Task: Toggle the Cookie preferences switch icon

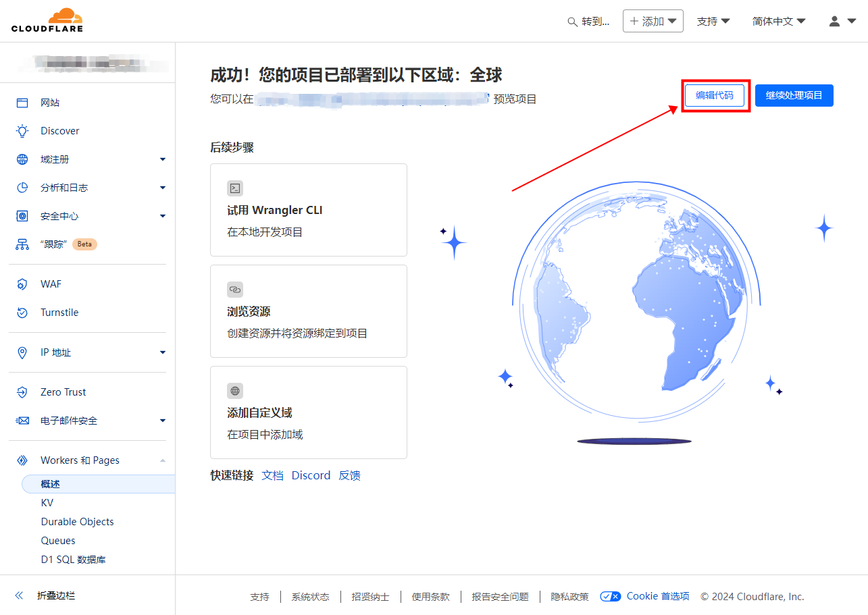Action: 611,596
